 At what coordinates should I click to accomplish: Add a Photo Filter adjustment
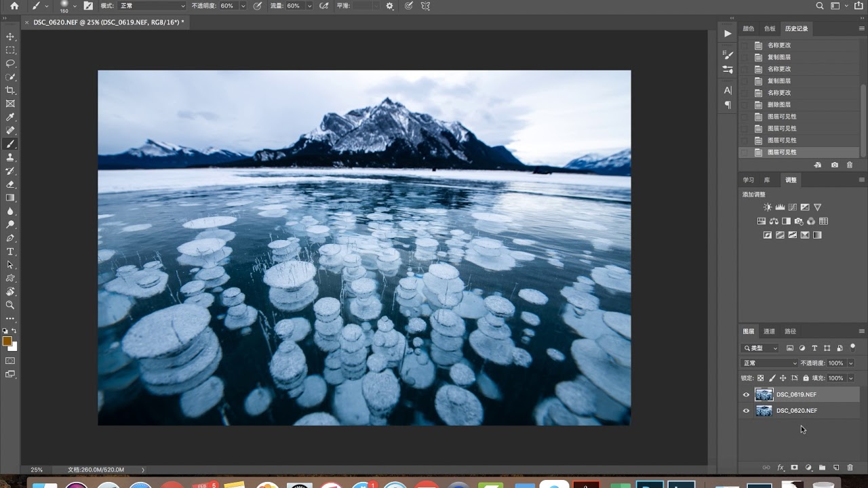pyautogui.click(x=799, y=221)
